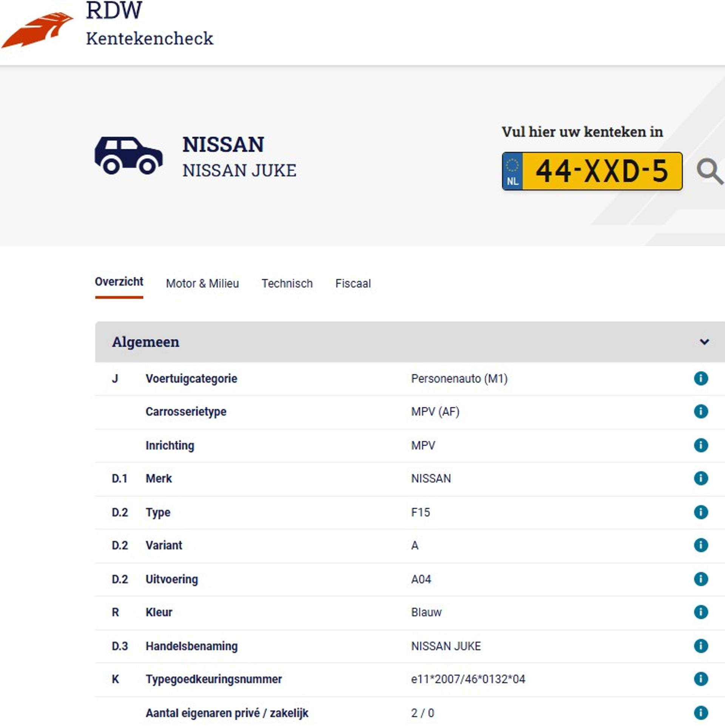Click the Uitvoering value 'A04'

pos(421,579)
